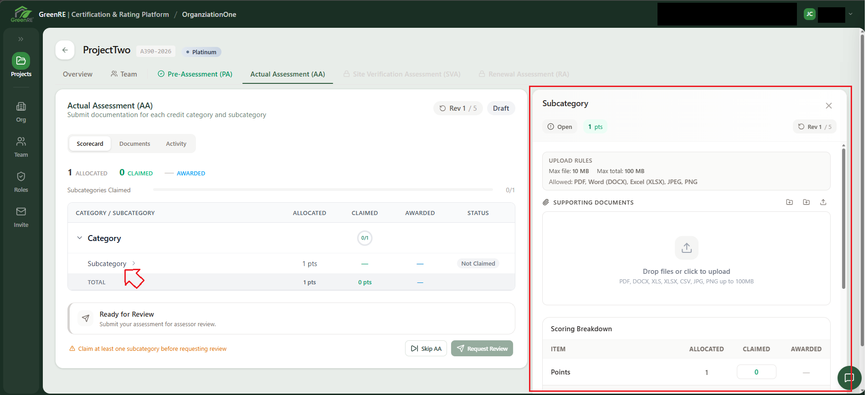868x395 pixels.
Task: Select the Scorecard sub-tab
Action: (90, 144)
